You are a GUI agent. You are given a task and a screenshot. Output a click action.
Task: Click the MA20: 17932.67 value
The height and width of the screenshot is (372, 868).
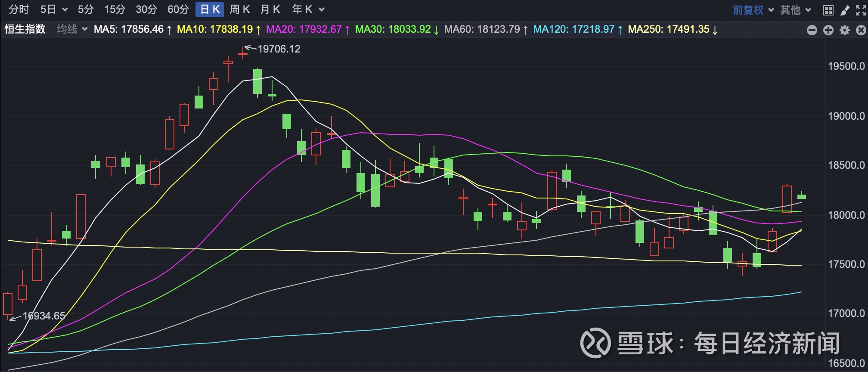(308, 29)
